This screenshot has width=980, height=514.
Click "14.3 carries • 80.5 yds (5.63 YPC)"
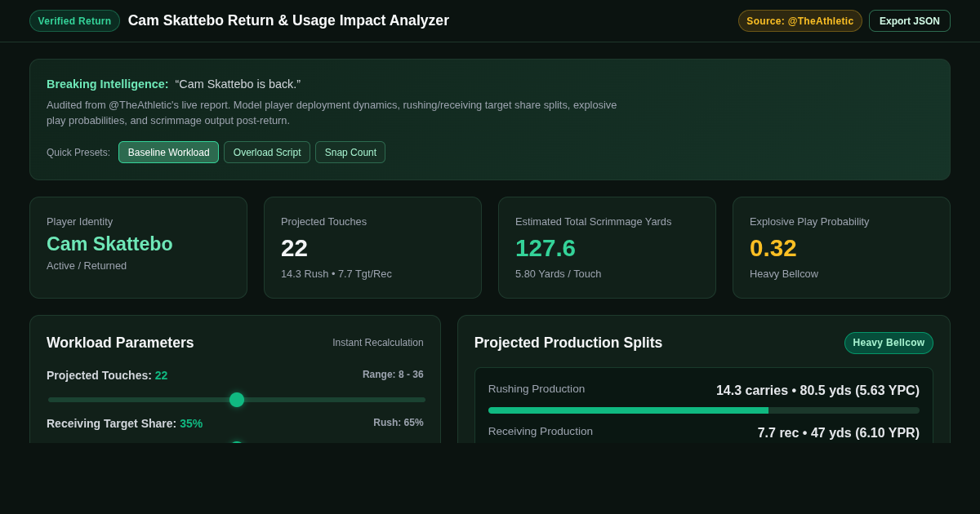coord(817,391)
